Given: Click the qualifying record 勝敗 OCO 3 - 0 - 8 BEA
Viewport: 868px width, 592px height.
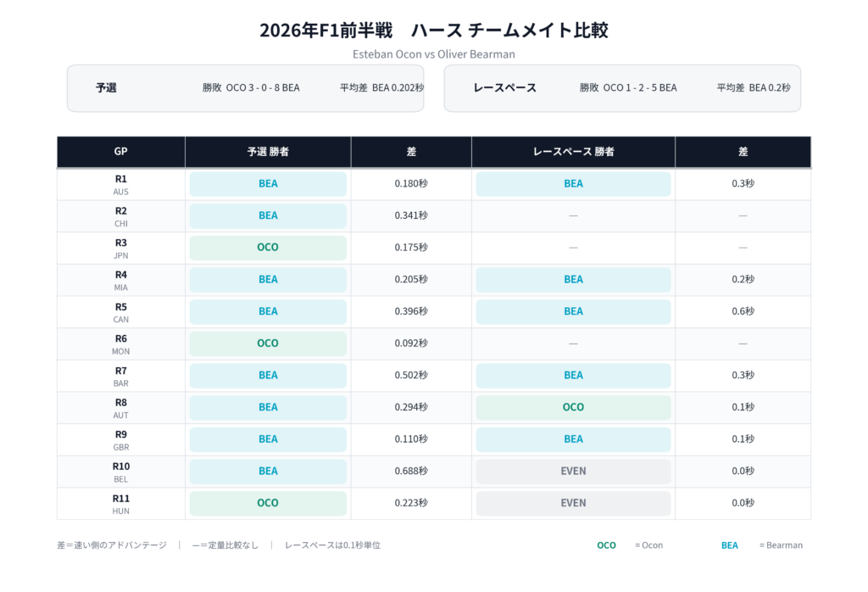Looking at the screenshot, I should [251, 87].
